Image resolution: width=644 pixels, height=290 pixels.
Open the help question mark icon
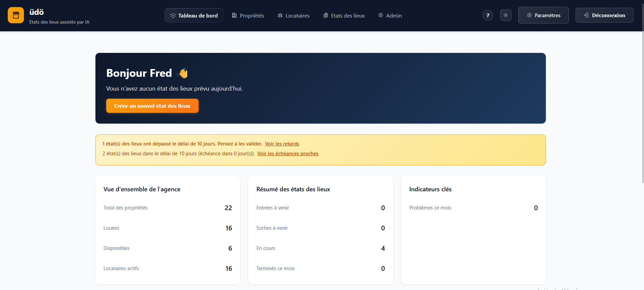(x=488, y=15)
